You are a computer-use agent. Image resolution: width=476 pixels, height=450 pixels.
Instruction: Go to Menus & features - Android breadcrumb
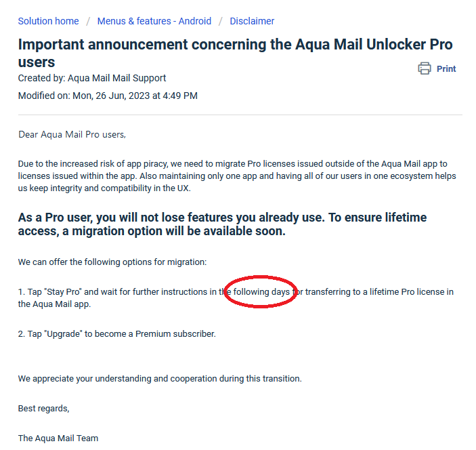154,21
